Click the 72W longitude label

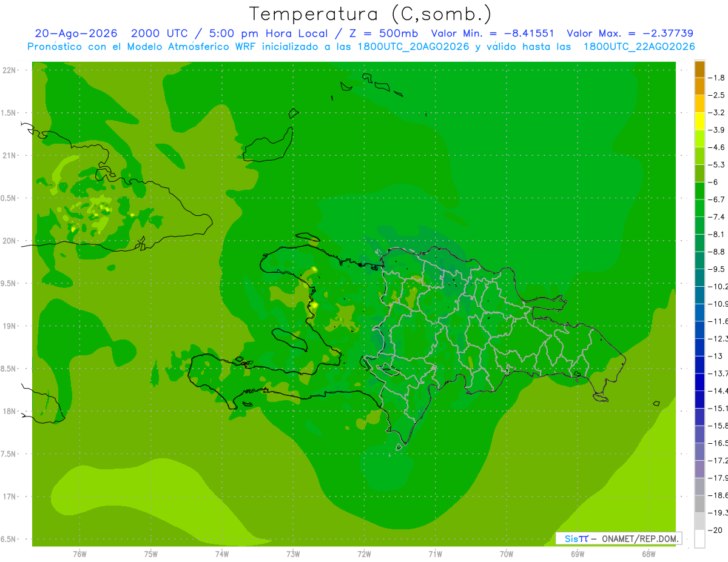[364, 554]
